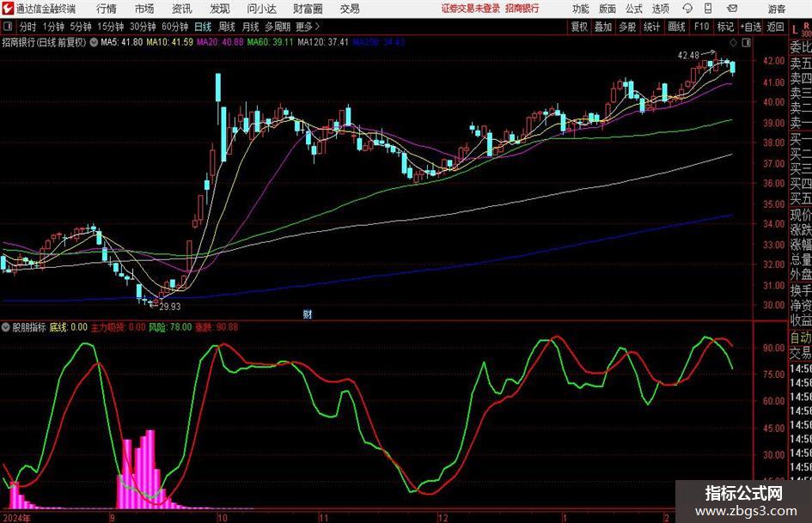Click the 自动 label in side panel

coord(801,338)
